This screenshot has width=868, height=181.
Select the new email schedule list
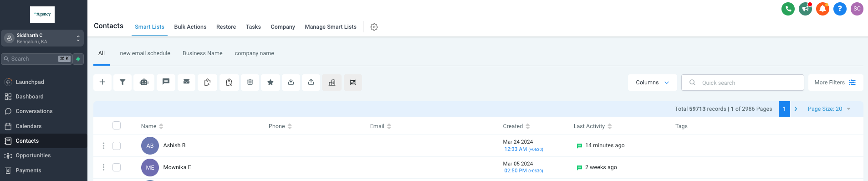[x=145, y=53]
